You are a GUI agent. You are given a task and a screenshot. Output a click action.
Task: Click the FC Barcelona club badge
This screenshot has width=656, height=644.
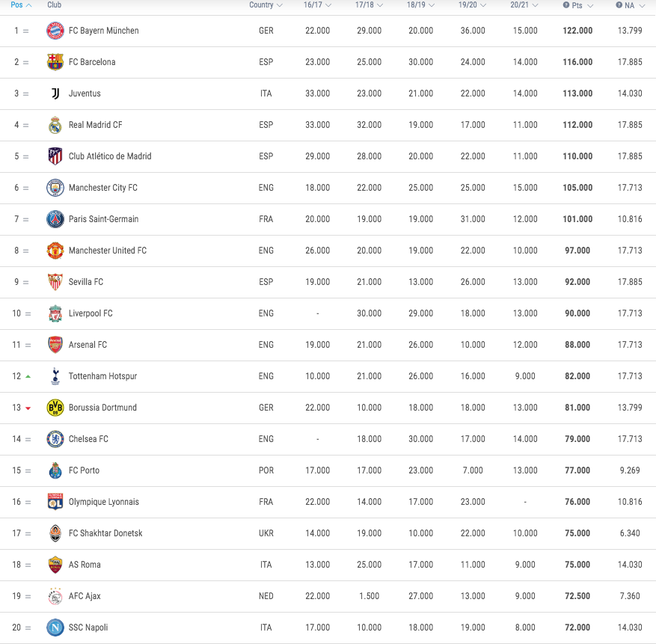pos(55,62)
